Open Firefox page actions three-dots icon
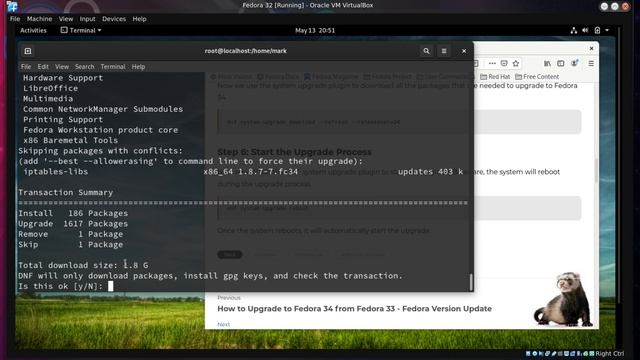The height and width of the screenshot is (360, 640). 492,63
